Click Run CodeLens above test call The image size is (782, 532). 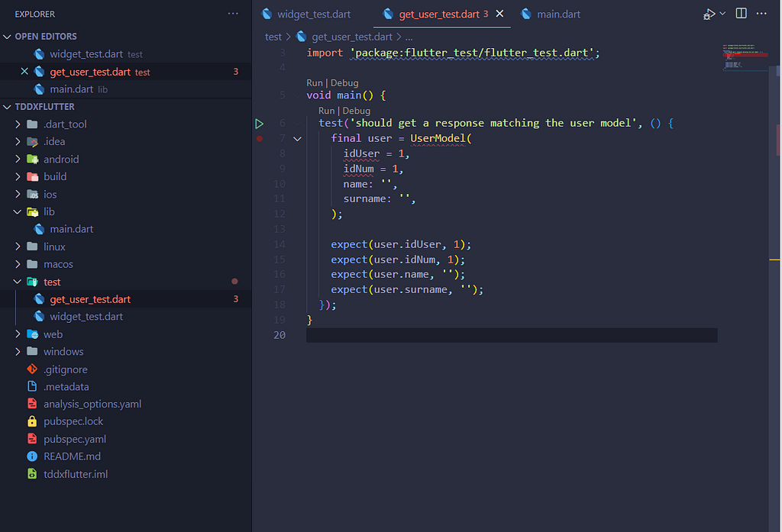pos(326,111)
